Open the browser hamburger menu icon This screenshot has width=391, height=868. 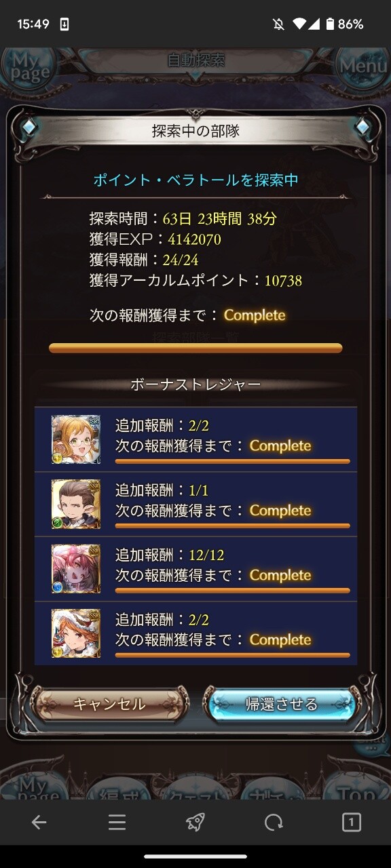[x=117, y=823]
